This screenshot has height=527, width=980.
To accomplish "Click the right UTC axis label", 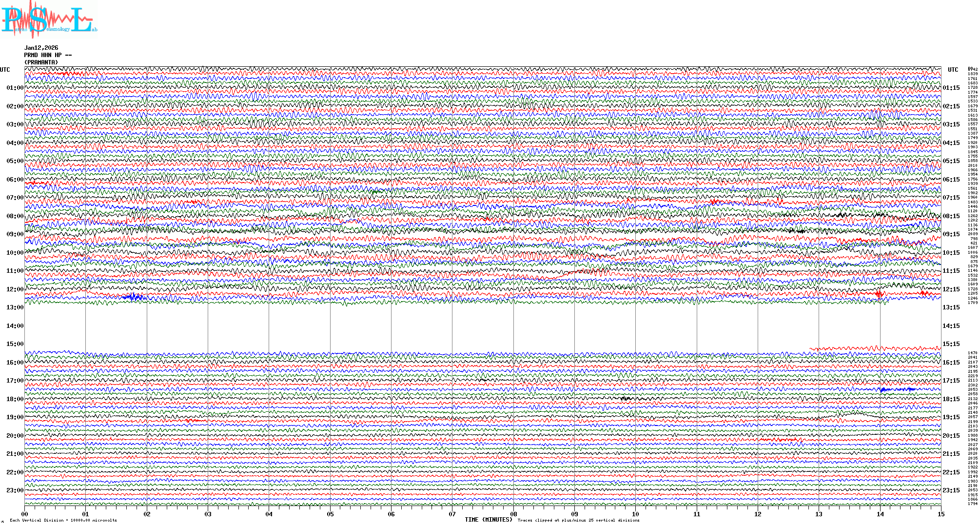I will (x=953, y=70).
